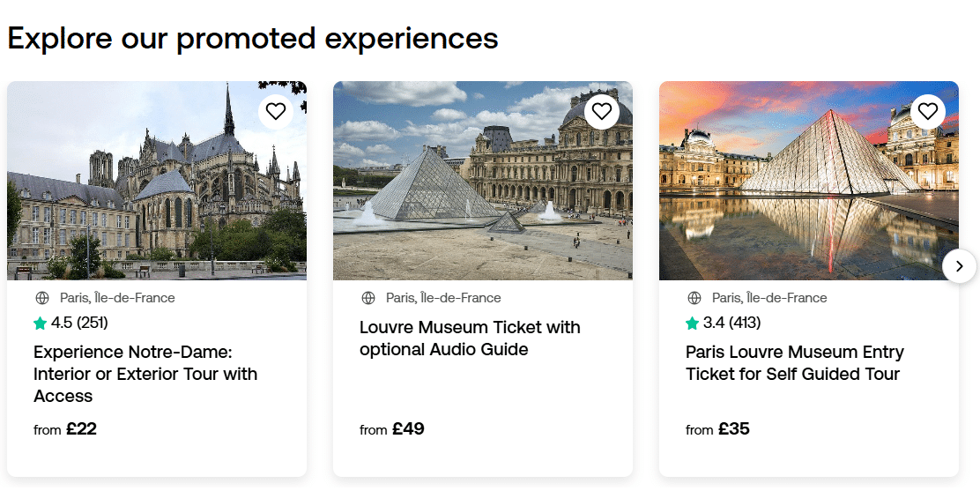Click globe icon on Notre-Dame card

(x=42, y=298)
